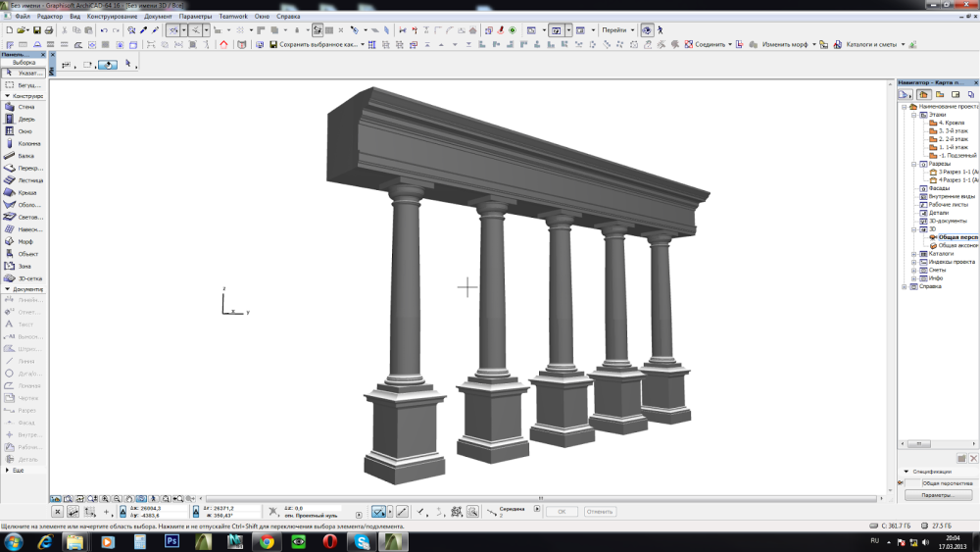
Task: Click the pipette (pick up parameters) icon
Action: [144, 30]
